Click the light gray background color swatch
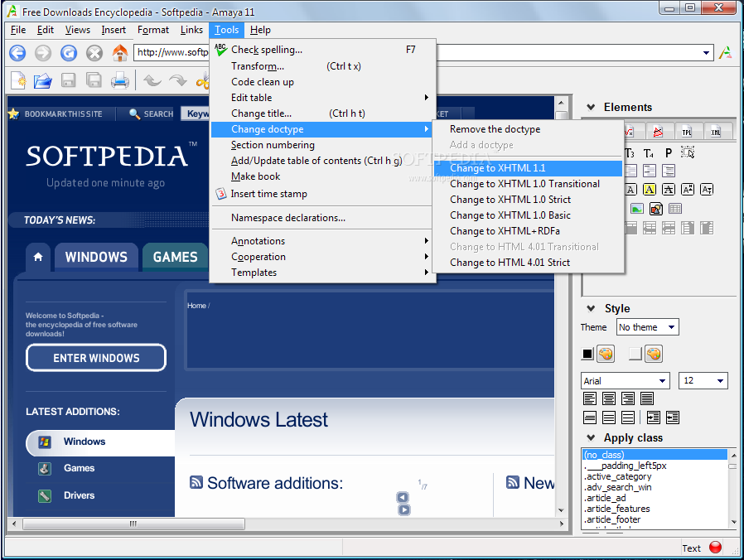Image resolution: width=744 pixels, height=560 pixels. click(x=635, y=354)
